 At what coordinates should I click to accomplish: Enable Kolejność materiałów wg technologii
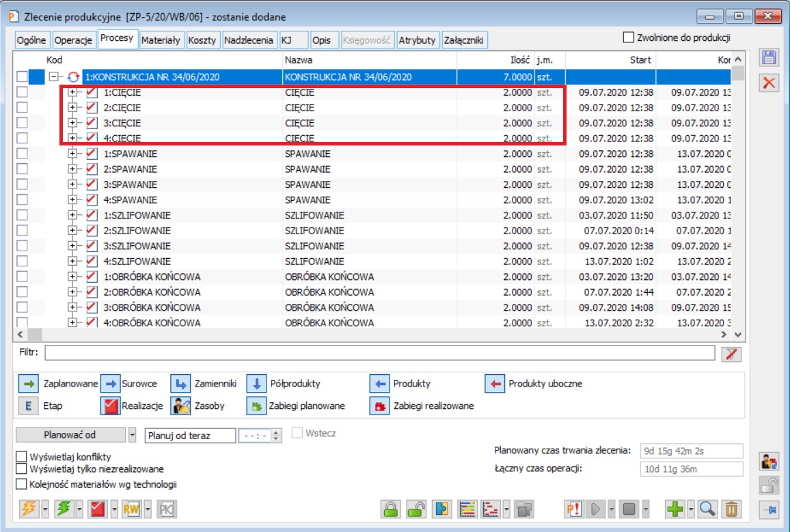(x=22, y=484)
